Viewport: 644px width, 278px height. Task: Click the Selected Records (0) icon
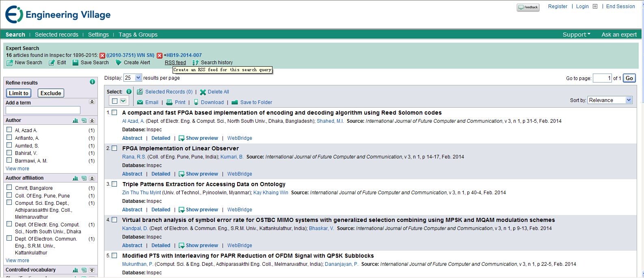(140, 92)
